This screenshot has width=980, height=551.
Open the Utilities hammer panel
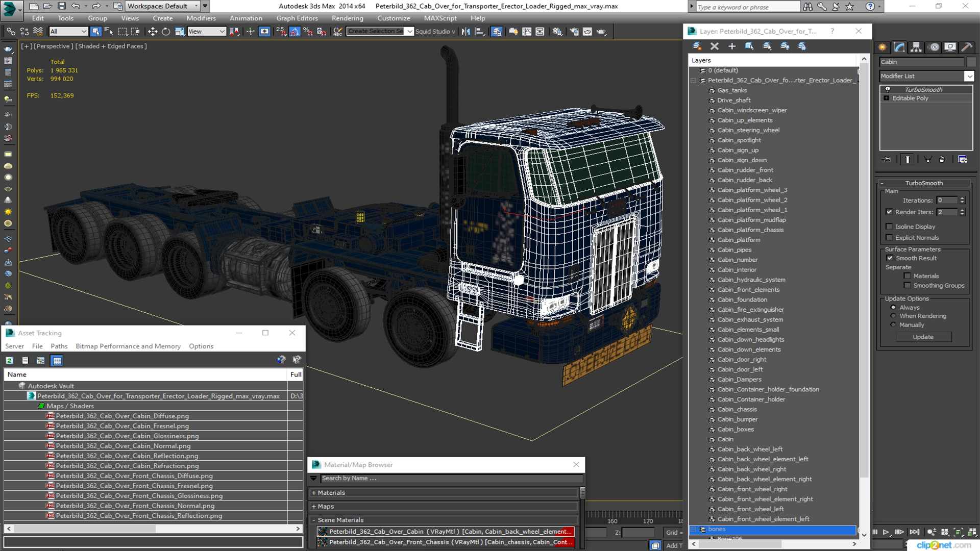[x=966, y=47]
